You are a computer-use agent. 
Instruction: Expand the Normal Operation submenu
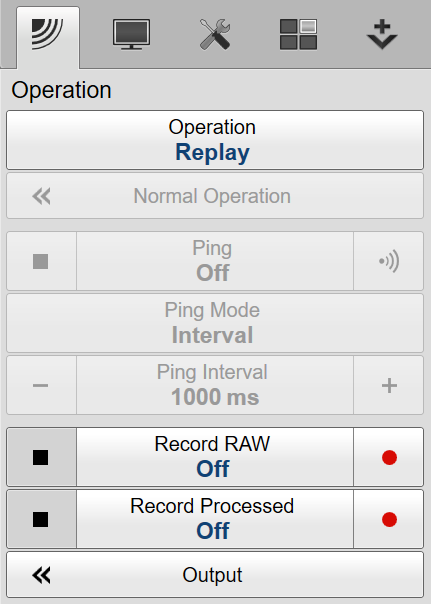click(215, 196)
